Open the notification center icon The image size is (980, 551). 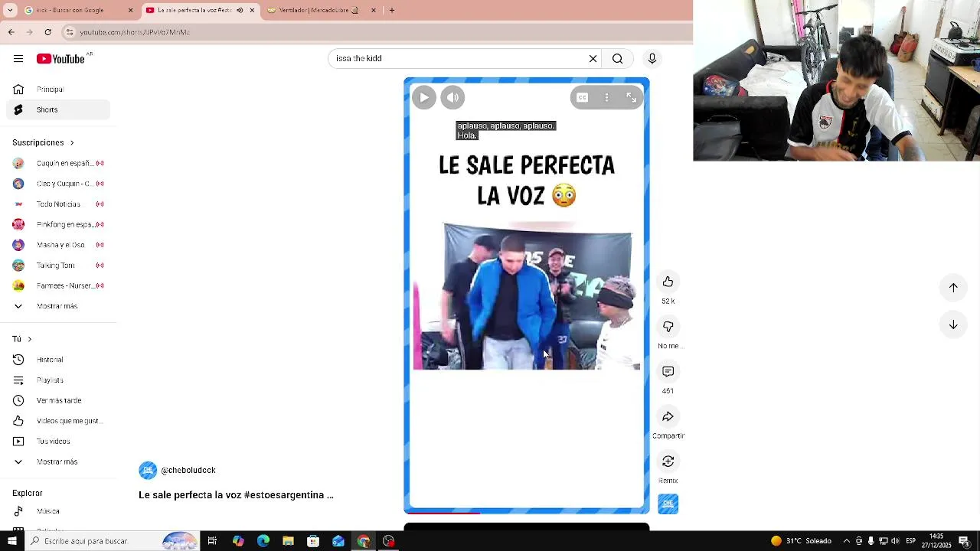tap(964, 541)
